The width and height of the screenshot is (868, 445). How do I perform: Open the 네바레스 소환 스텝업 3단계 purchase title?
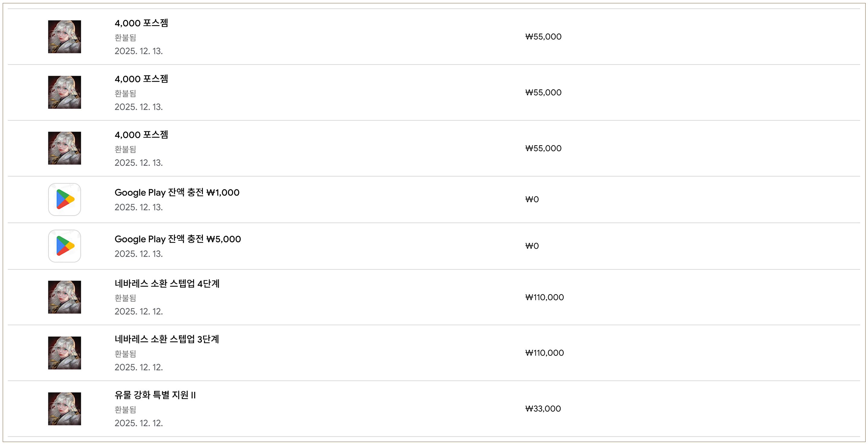(x=167, y=339)
